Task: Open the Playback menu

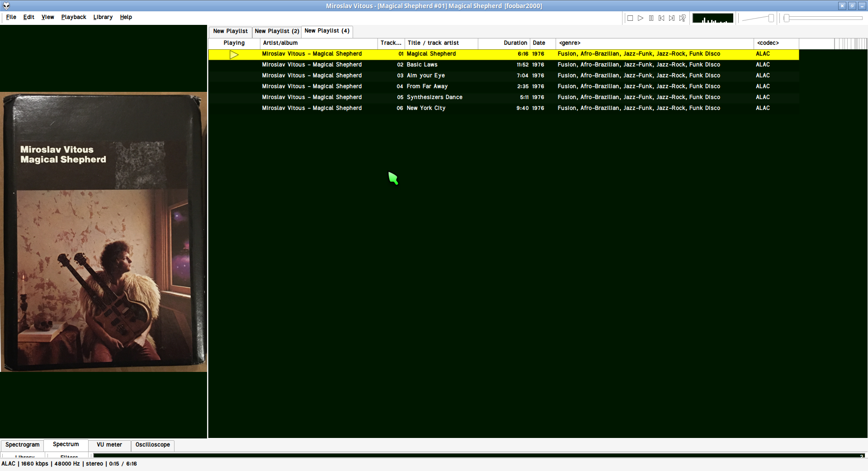Action: (74, 17)
